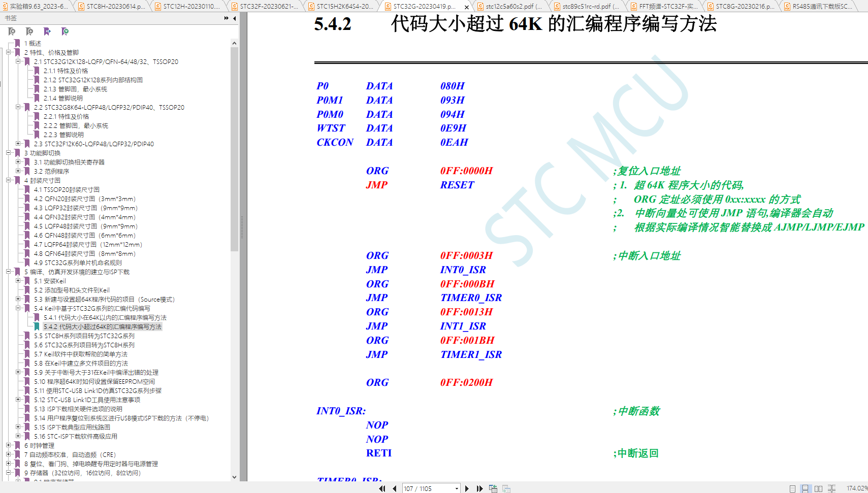The height and width of the screenshot is (493, 868).
Task: Open bookmark '2.1.1 特性及价格'
Action: 66,71
